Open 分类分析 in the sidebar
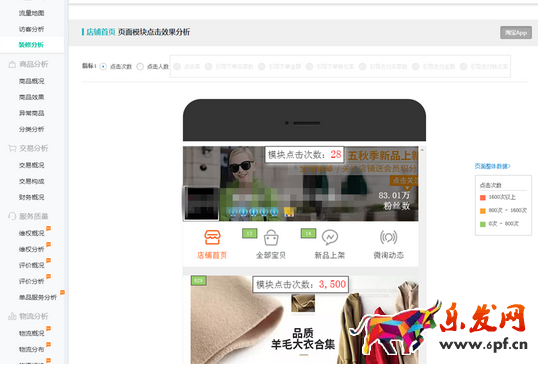 click(x=32, y=129)
